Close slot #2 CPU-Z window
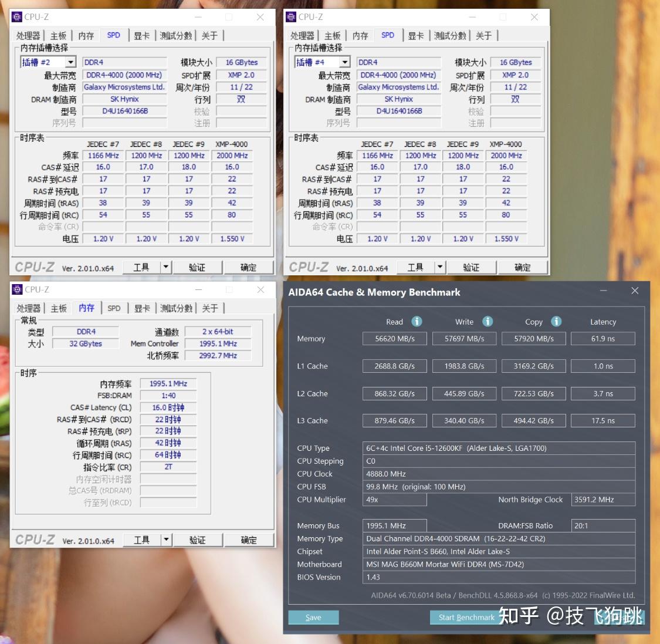 [x=260, y=17]
